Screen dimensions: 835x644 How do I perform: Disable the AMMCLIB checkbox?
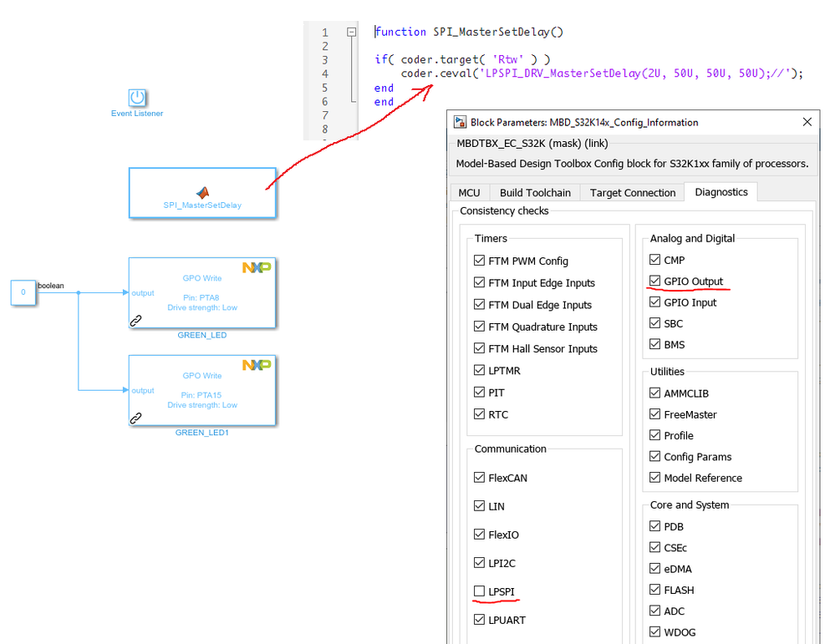[655, 393]
